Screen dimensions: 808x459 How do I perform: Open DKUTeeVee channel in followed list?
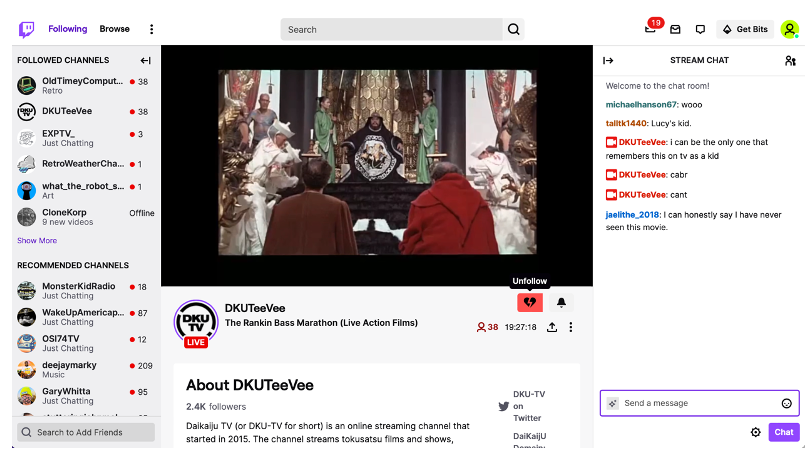pos(86,111)
